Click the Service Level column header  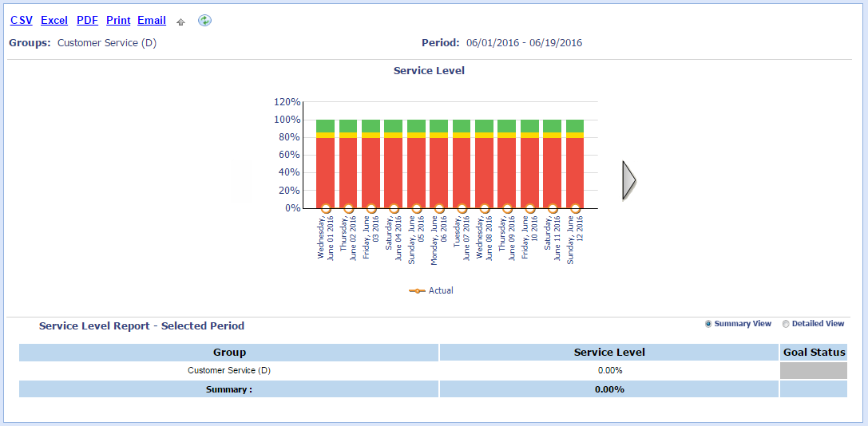pos(609,353)
